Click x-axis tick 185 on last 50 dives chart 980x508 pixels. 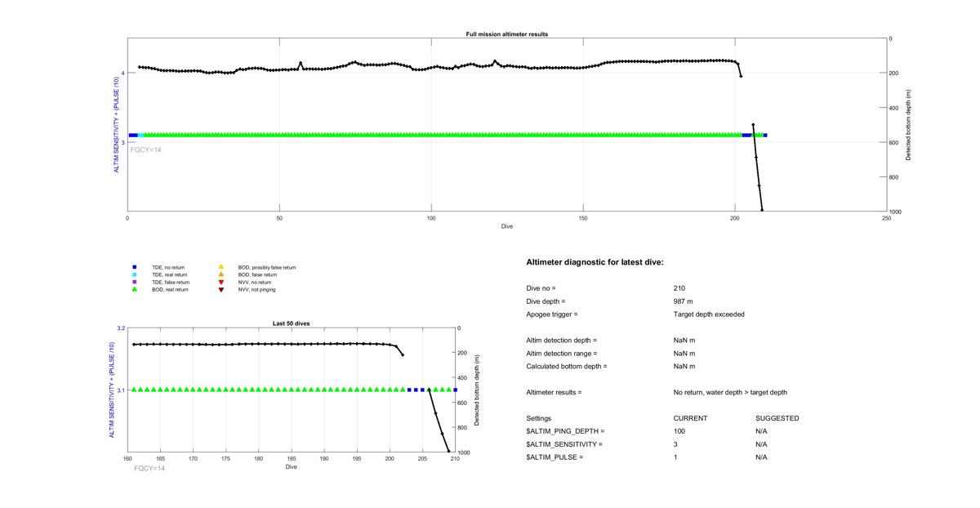click(292, 459)
